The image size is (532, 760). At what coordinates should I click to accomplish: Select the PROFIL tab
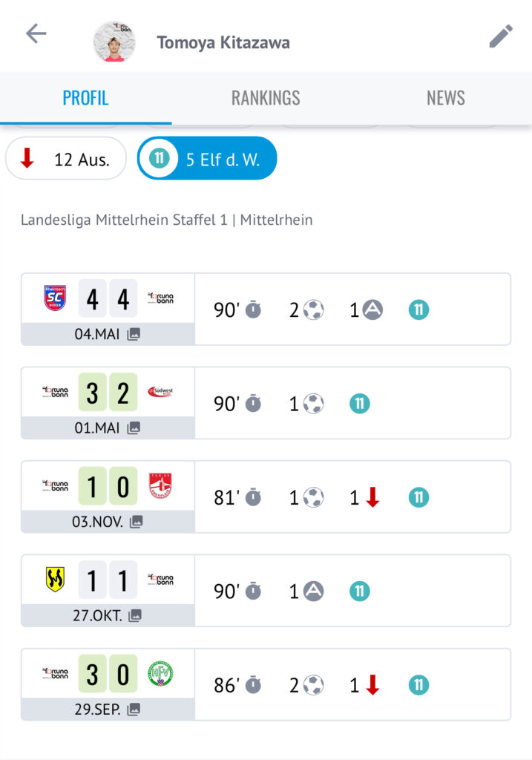click(x=86, y=98)
